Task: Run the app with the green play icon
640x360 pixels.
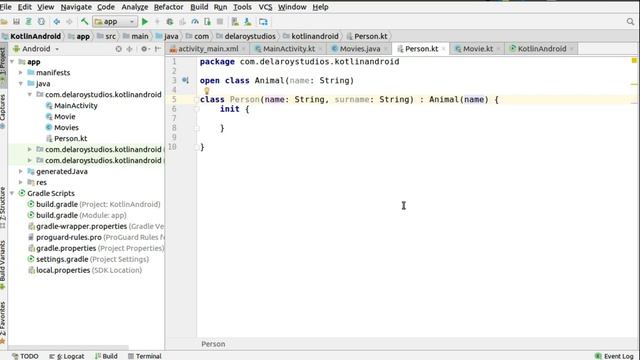Action: pyautogui.click(x=145, y=22)
